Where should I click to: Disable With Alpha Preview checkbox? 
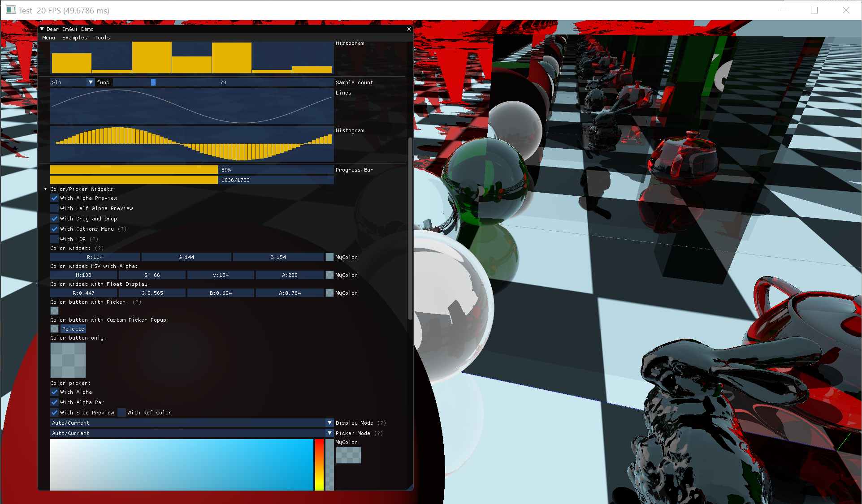coord(54,198)
